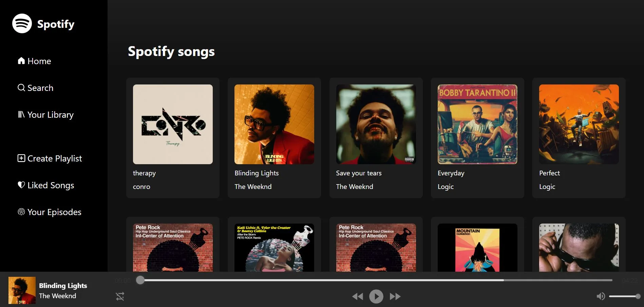Click the Spotify wordmark text

[56, 24]
